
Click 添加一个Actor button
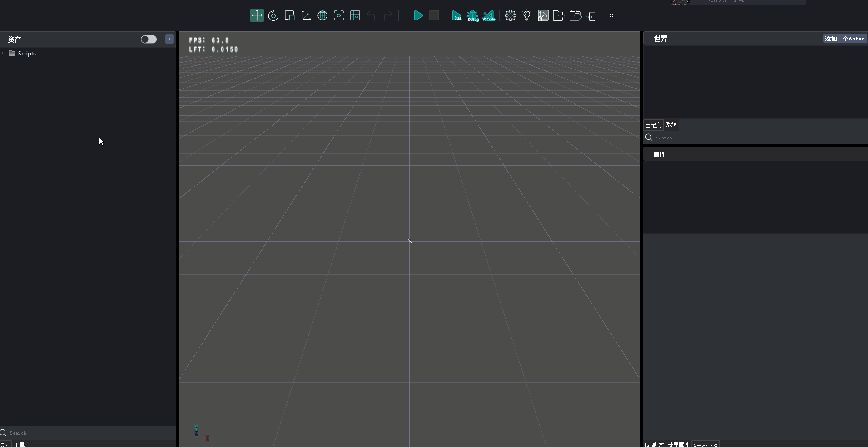(845, 39)
